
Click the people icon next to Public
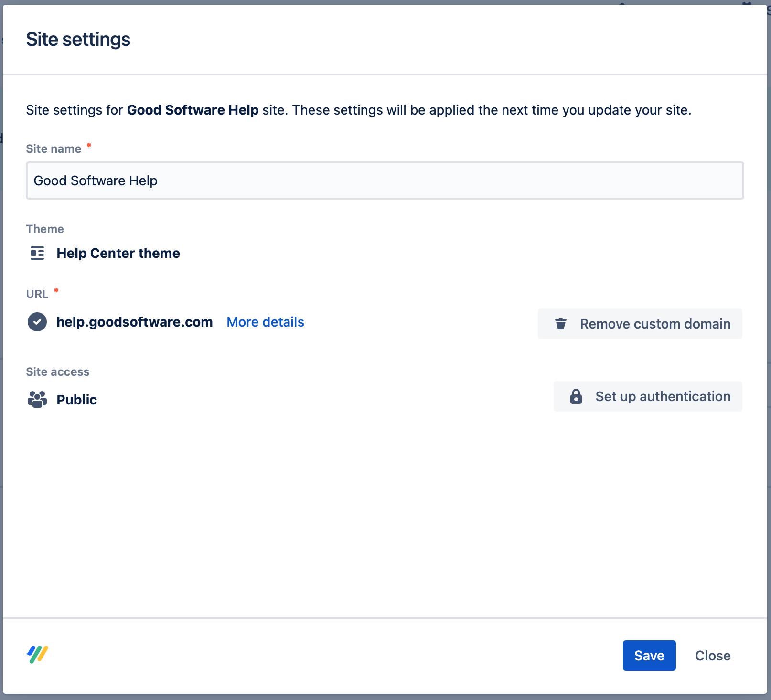[37, 399]
